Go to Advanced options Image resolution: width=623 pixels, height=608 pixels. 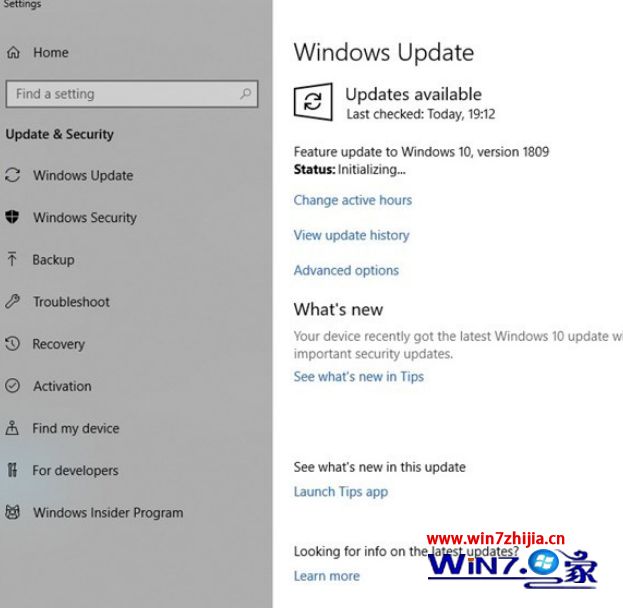[x=346, y=270]
